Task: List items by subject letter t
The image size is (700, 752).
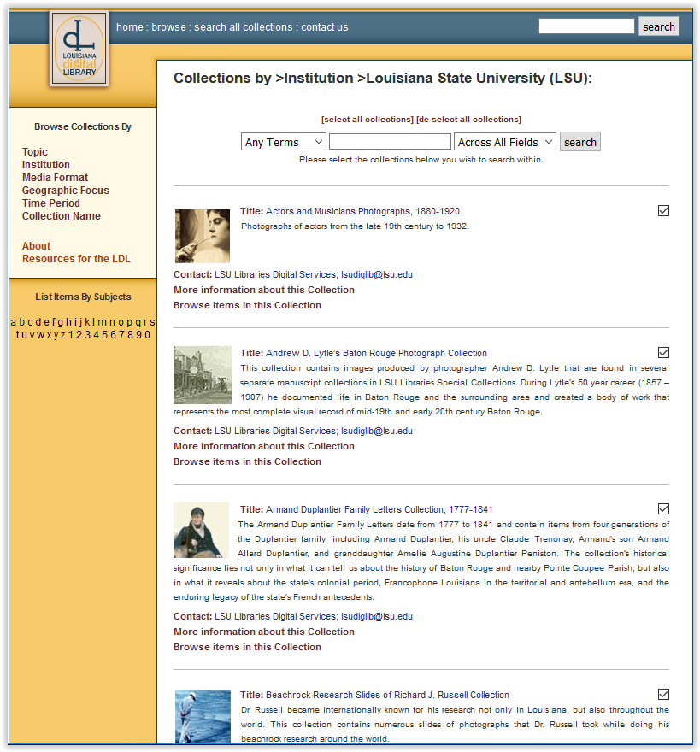Action: pos(18,335)
